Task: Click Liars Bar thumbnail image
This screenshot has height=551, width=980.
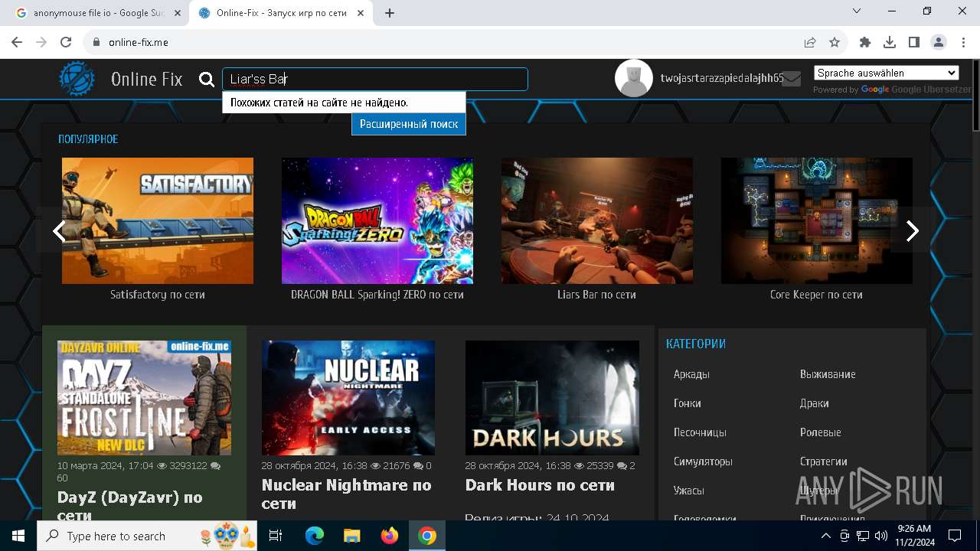Action: point(597,220)
